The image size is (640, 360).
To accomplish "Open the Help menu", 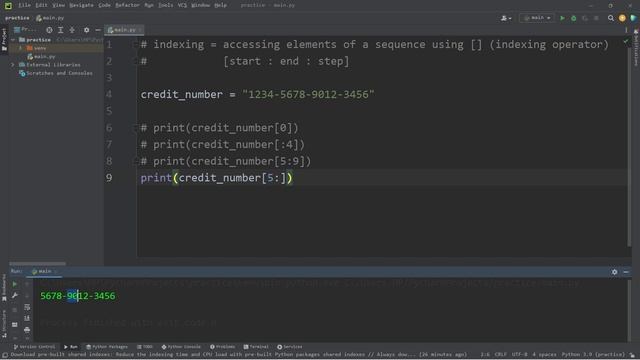I will pos(220,5).
